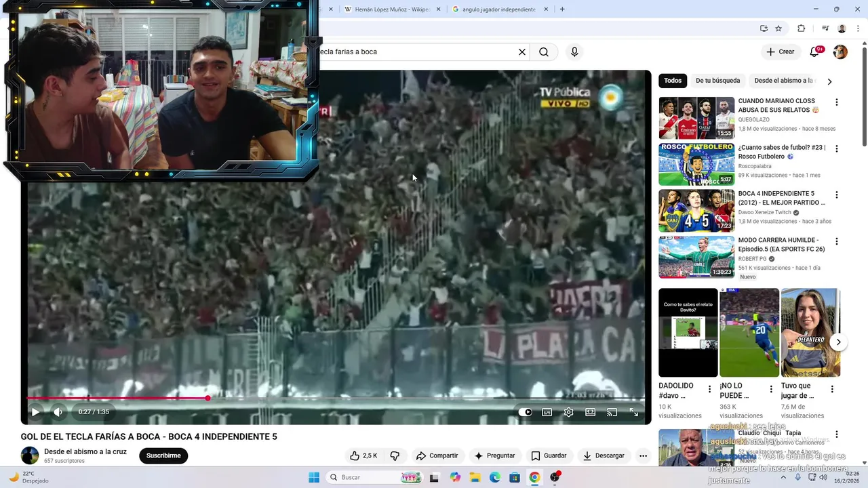The image size is (868, 488).
Task: Open more actions ellipsis under video
Action: coord(643,455)
